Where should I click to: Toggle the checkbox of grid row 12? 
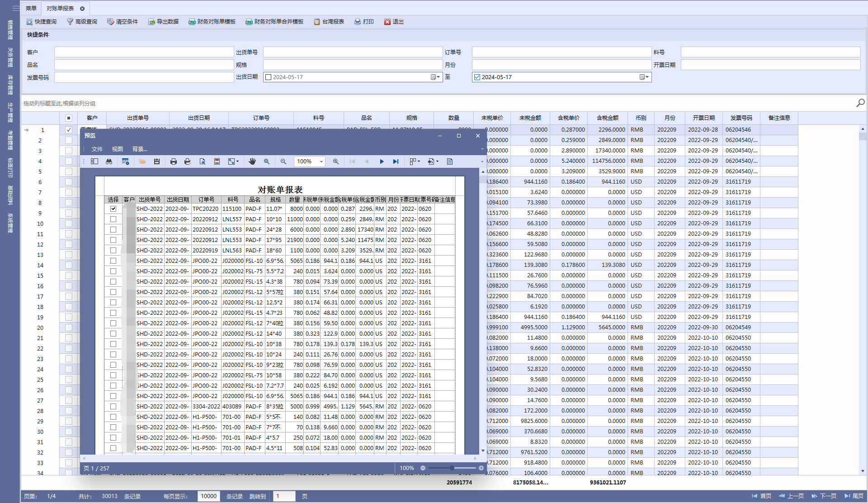point(69,244)
